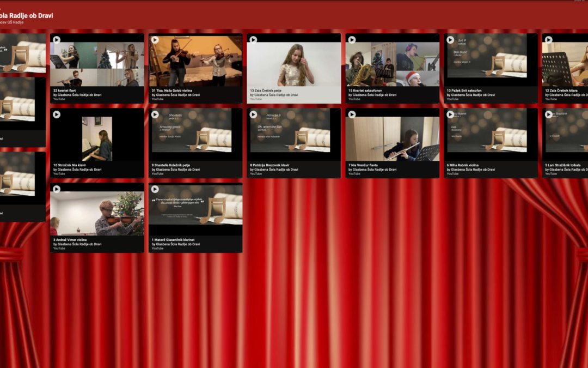Click the title '7 Nia Vrenčur flavta'
588x368 pixels.
(363, 165)
